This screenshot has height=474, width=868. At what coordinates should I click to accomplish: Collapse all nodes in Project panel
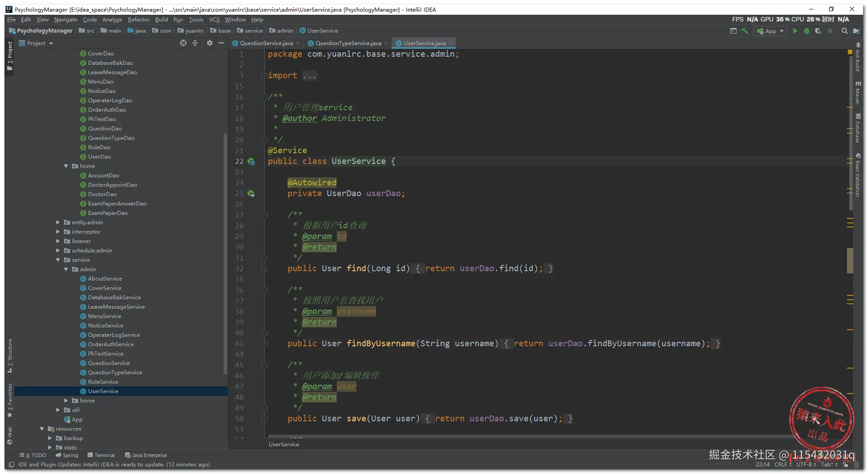pyautogui.click(x=195, y=43)
